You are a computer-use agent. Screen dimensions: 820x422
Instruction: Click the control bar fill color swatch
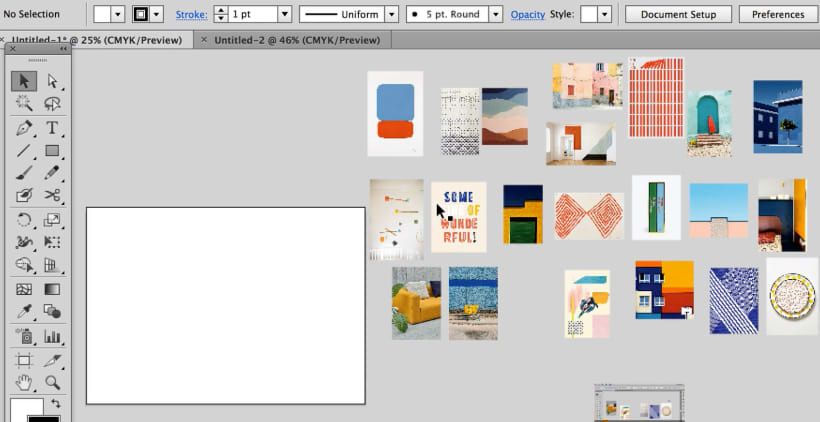(102, 14)
